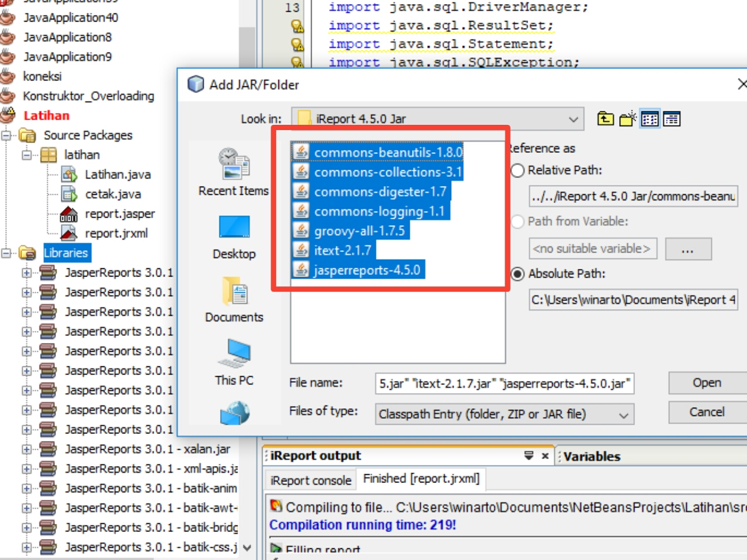Minimize the iReport output panel
Screen dimensions: 747x560
coord(529,456)
